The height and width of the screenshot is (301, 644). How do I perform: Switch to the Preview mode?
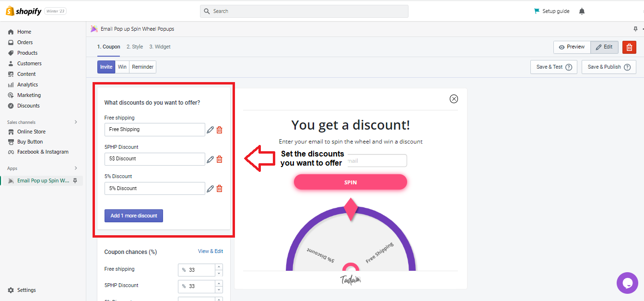(x=572, y=47)
